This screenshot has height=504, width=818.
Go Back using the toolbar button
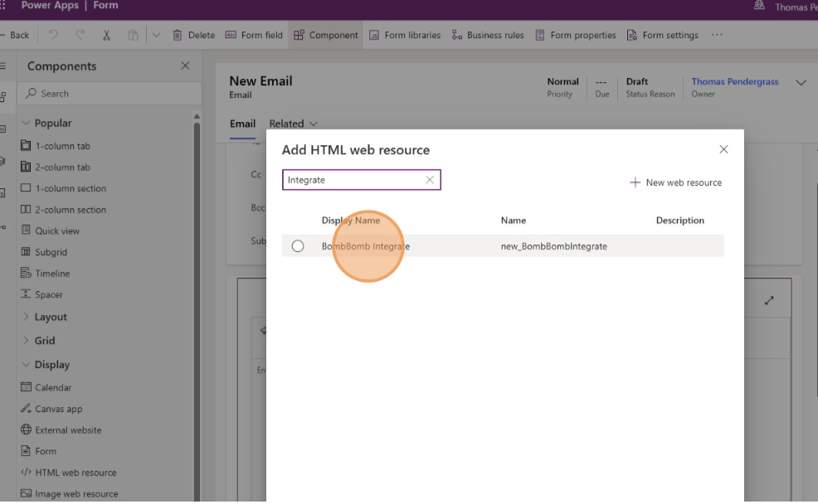[x=15, y=35]
